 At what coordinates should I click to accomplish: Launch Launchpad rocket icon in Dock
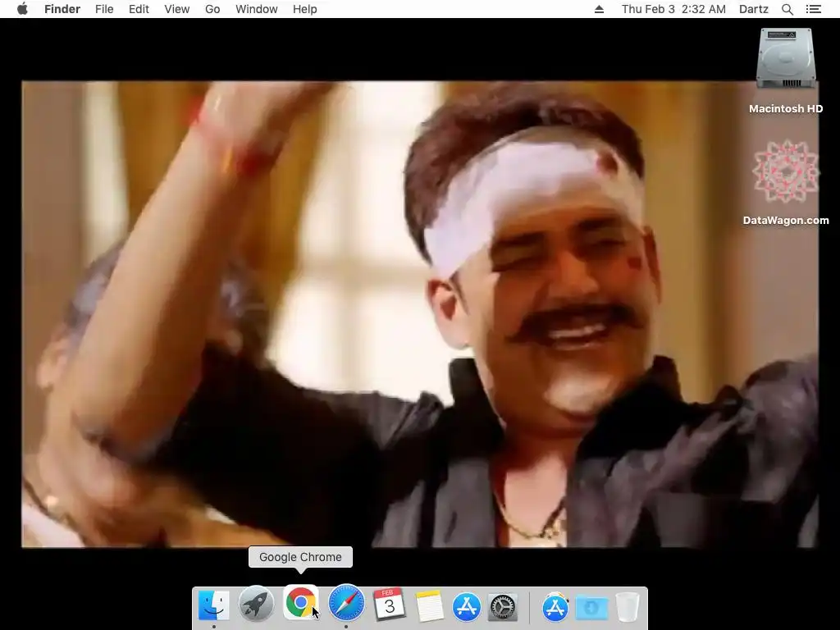256,605
